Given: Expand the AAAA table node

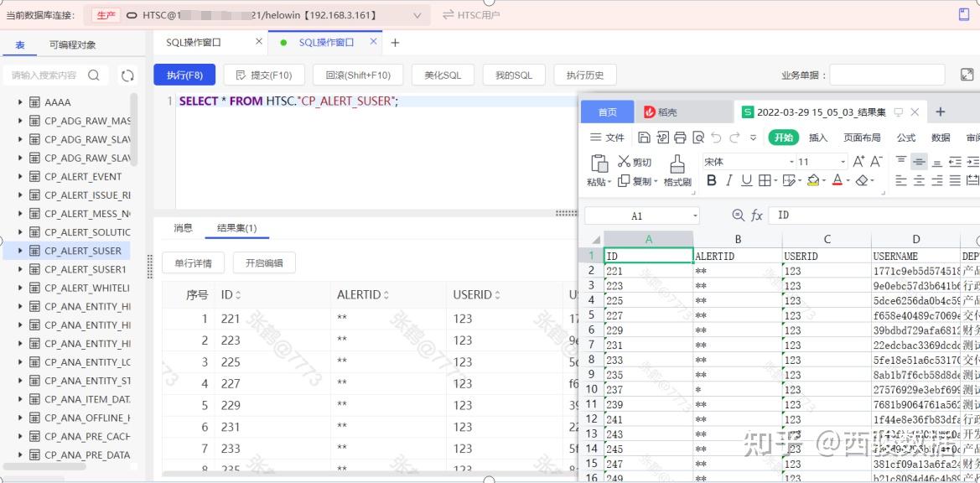Looking at the screenshot, I should (x=20, y=101).
